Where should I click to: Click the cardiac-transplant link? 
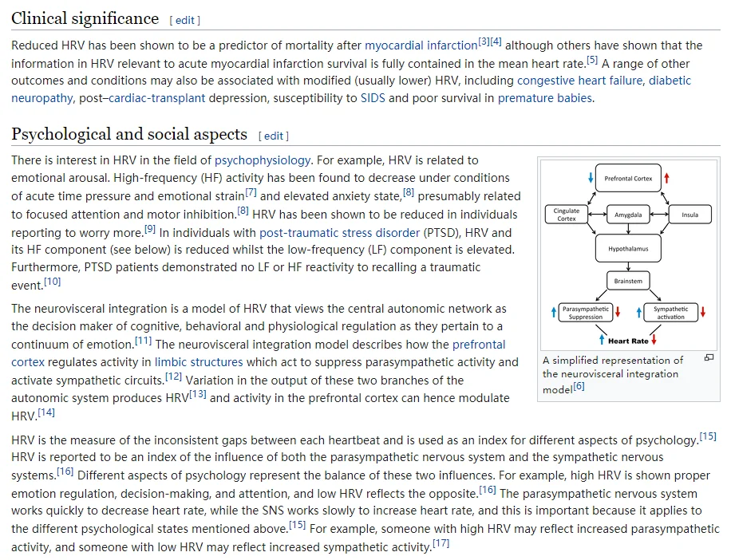[157, 98]
